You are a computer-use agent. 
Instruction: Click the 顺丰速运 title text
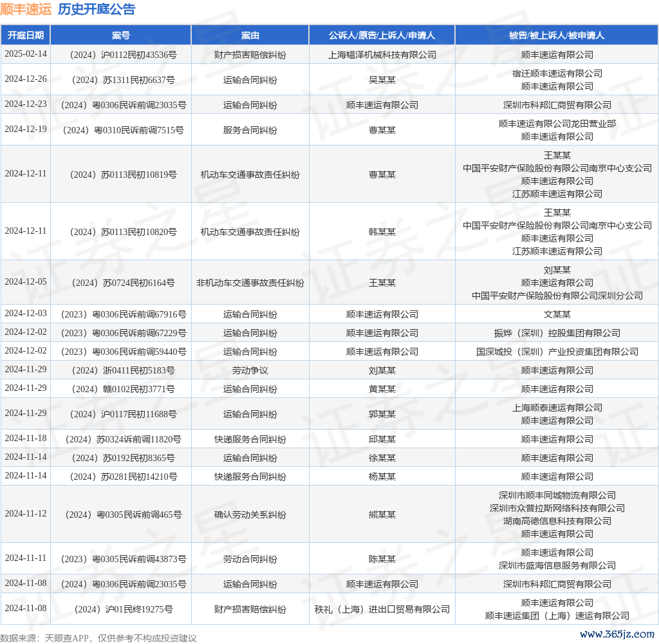26,9
